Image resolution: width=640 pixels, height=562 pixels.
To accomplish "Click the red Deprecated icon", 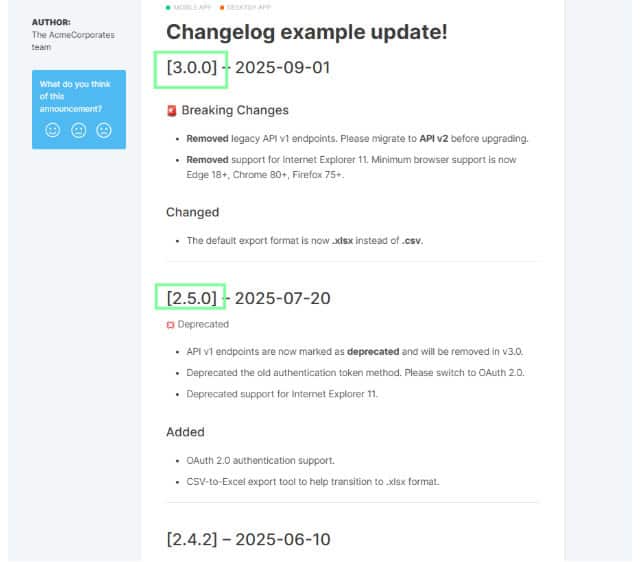I will [x=171, y=325].
